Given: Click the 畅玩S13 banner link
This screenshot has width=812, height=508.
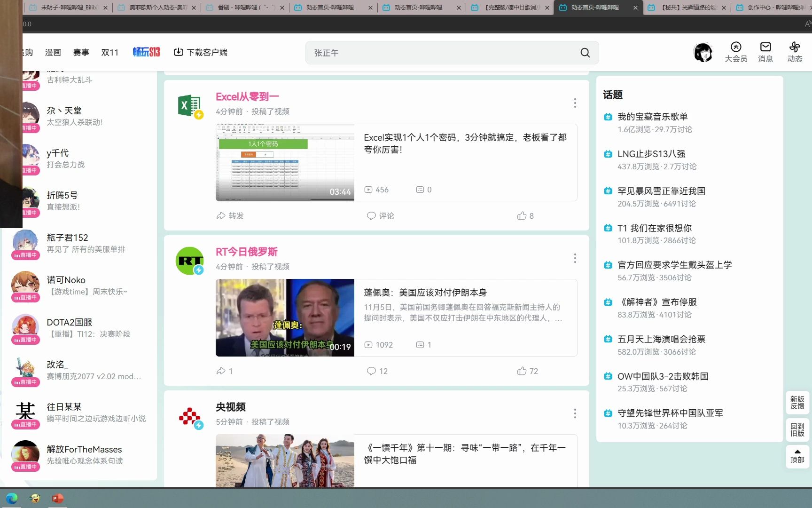Looking at the screenshot, I should click(146, 52).
